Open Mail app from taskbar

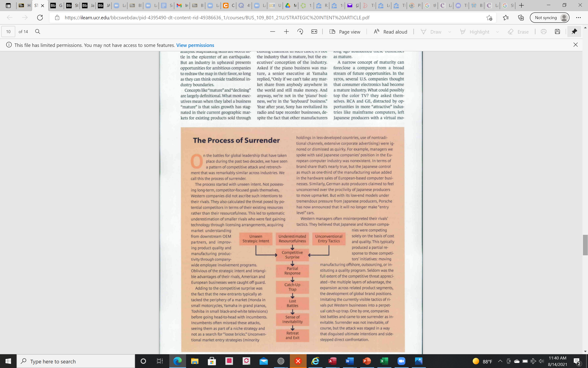[x=264, y=361]
